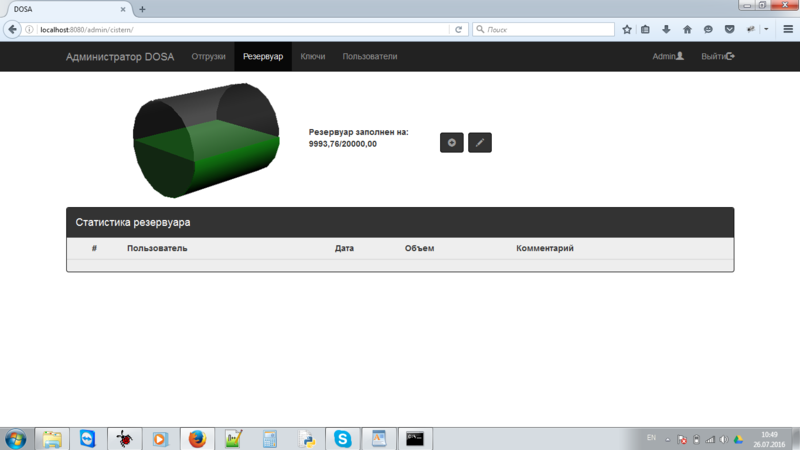Open the Firefox hamburger menu
Image resolution: width=800 pixels, height=450 pixels.
click(788, 30)
